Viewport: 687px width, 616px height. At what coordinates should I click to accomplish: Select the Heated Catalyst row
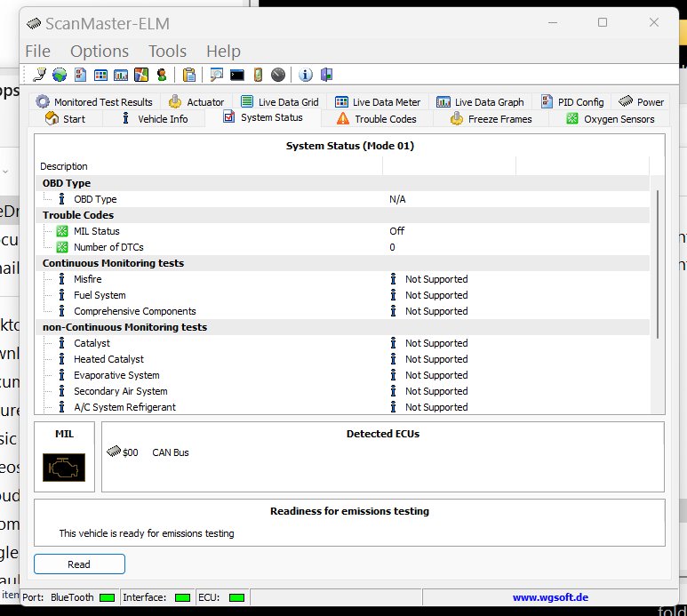pos(343,359)
